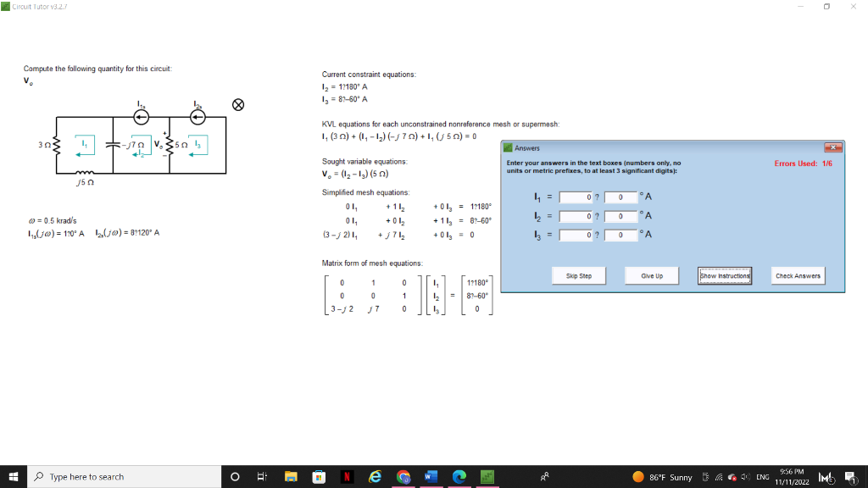Image resolution: width=868 pixels, height=488 pixels.
Task: Open the Action Center notification icon
Action: point(852,476)
